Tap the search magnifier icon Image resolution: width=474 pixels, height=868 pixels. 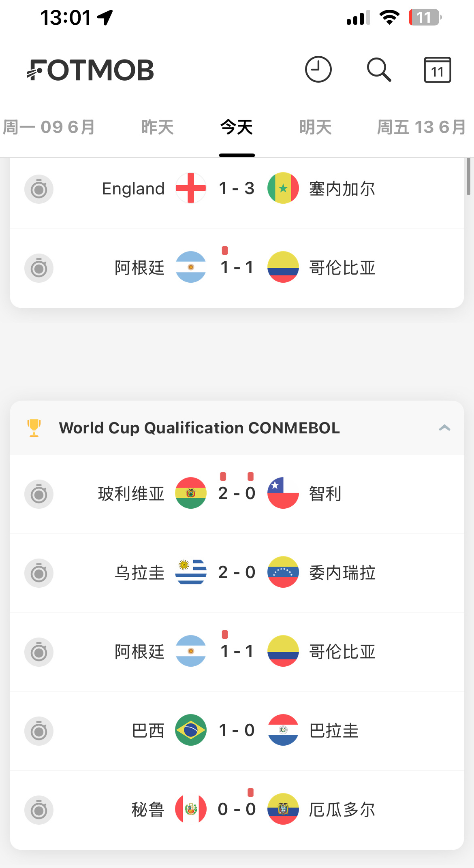pos(379,70)
